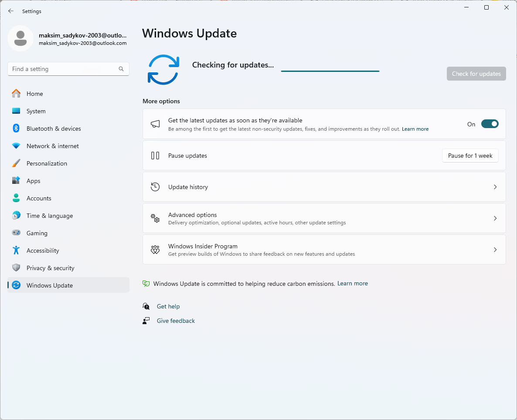
Task: Select Accessibility in sidebar
Action: [68, 251]
